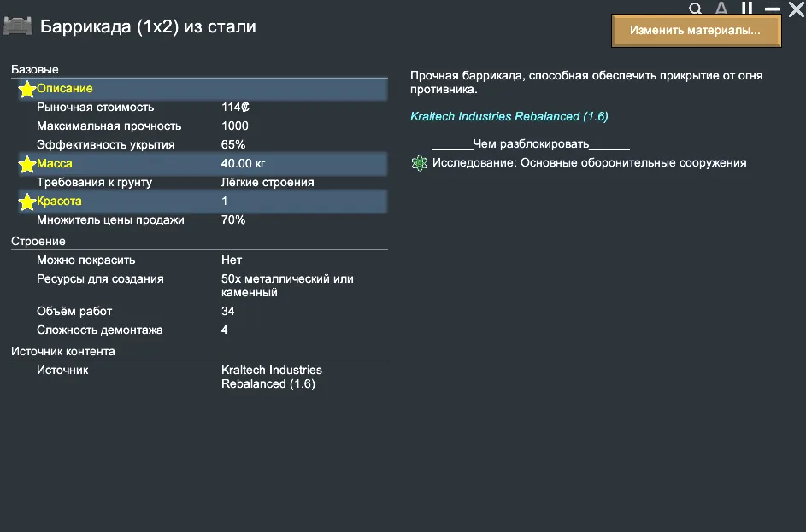Image resolution: width=806 pixels, height=532 pixels.
Task: Toggle the pause icon in top bar
Action: point(747,9)
